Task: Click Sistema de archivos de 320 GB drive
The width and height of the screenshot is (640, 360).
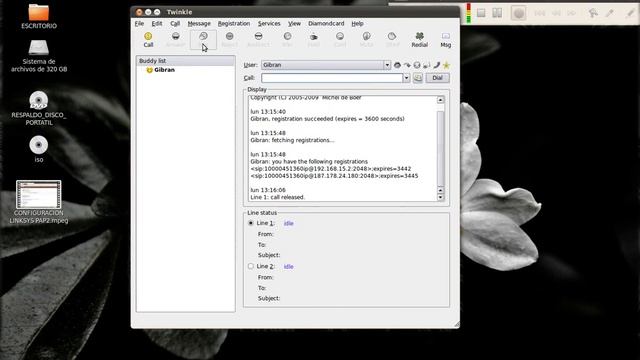Action: tap(39, 56)
